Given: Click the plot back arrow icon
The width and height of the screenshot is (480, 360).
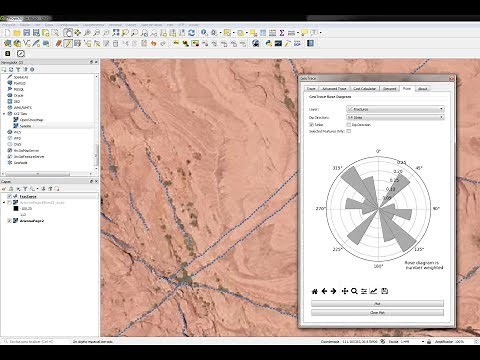Looking at the screenshot, I should (324, 291).
